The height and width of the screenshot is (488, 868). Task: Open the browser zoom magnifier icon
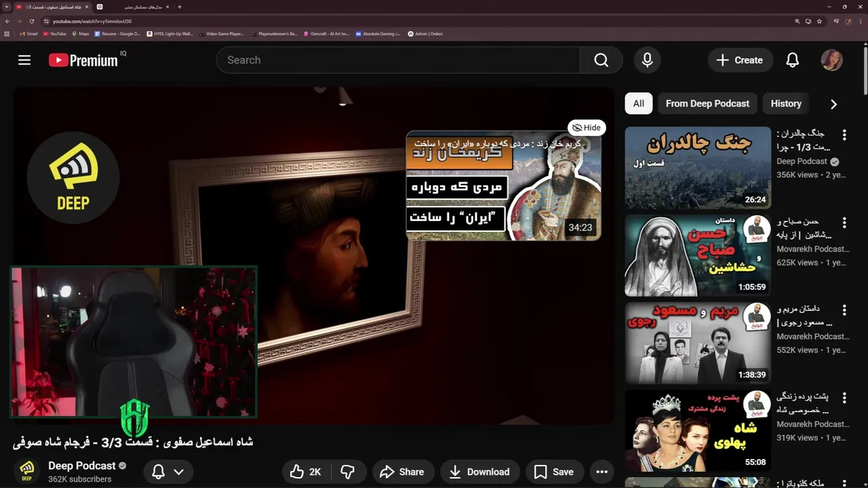point(797,21)
